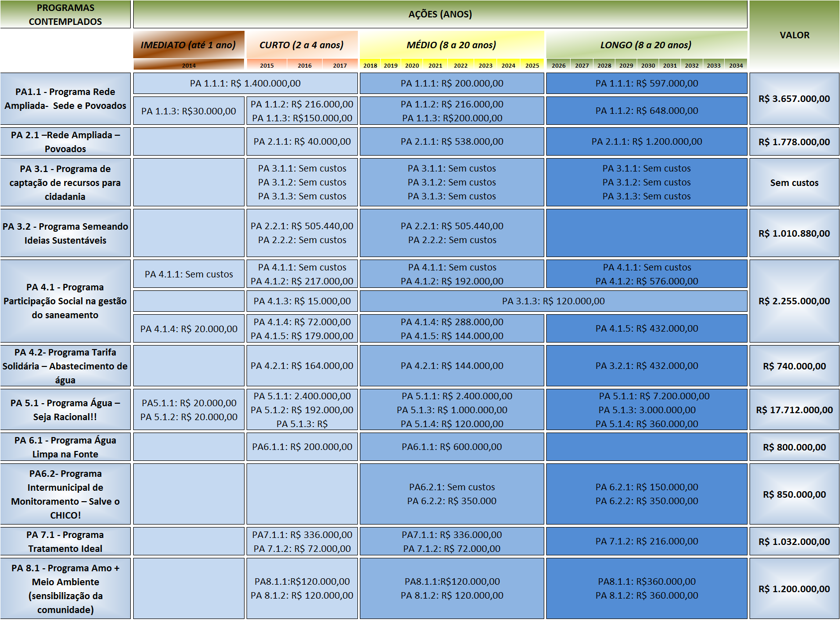Click the year 2034 cell
Image resolution: width=840 pixels, height=620 pixels.
pos(736,65)
